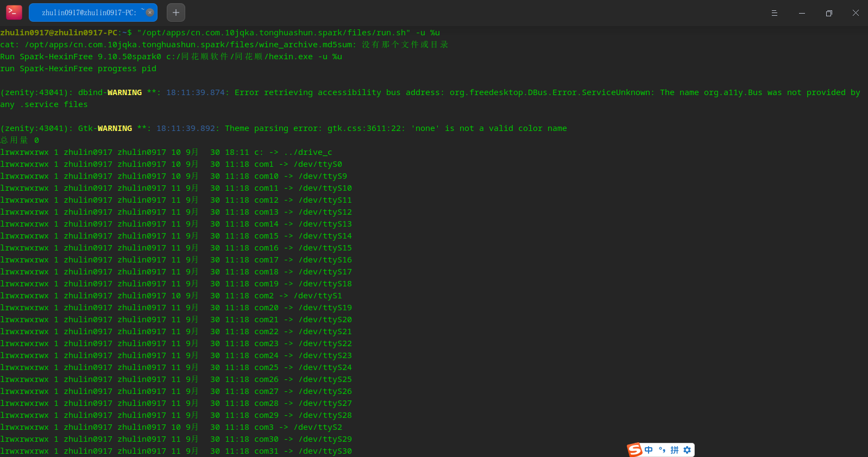Viewport: 868px width, 457px height.
Task: Click the dbind-WARNING message text
Action: click(x=430, y=92)
